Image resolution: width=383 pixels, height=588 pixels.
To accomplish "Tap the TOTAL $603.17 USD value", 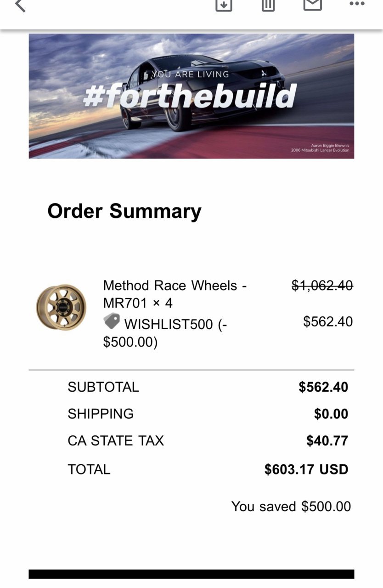I will click(306, 469).
